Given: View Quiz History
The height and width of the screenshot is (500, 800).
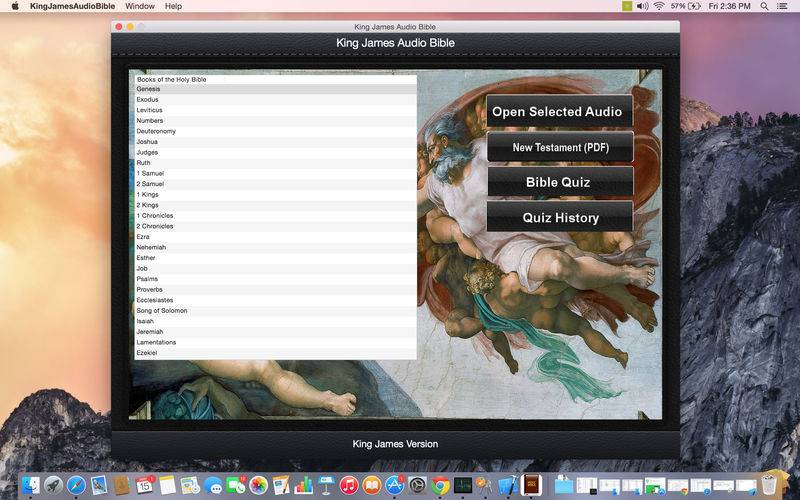Looking at the screenshot, I should (559, 217).
